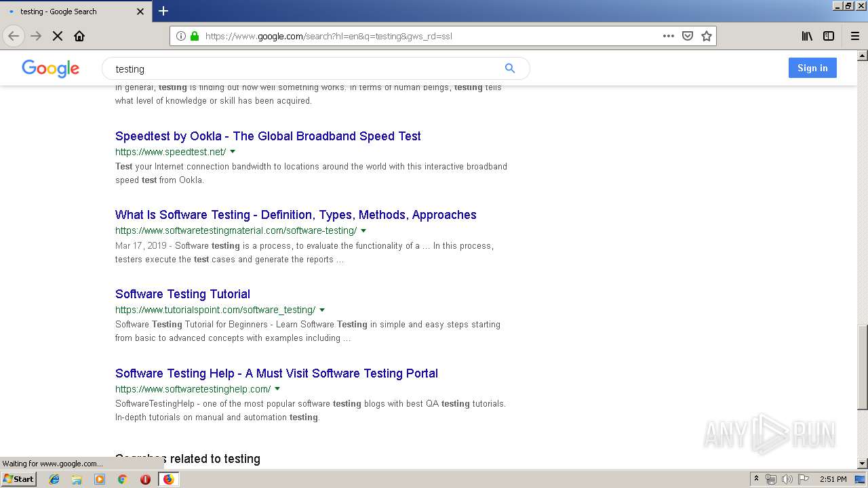Click the https://www.speedtest.net/ URL text

(x=170, y=152)
